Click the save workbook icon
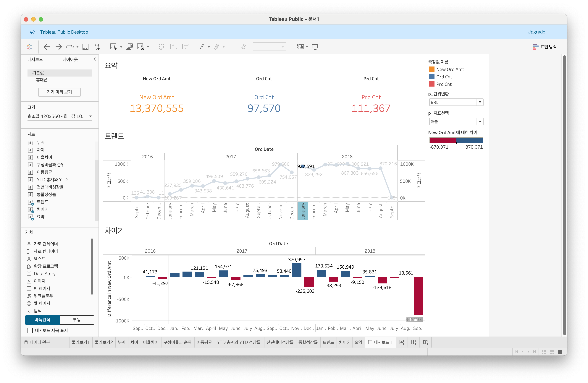The height and width of the screenshot is (383, 588). click(85, 47)
